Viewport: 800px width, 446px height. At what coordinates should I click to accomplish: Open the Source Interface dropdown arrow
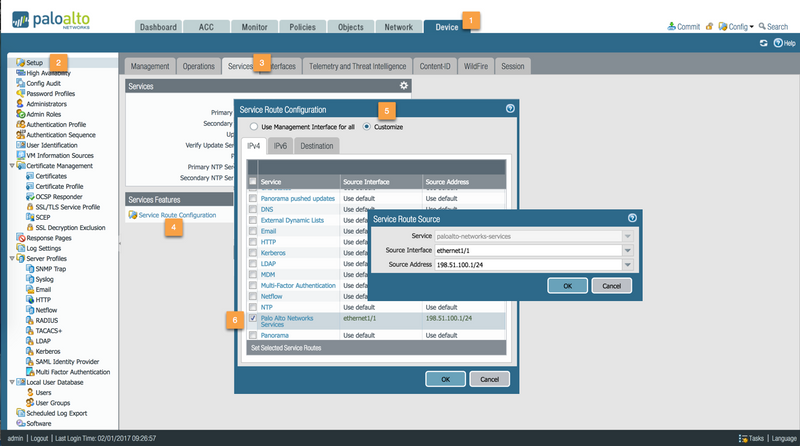(x=628, y=250)
